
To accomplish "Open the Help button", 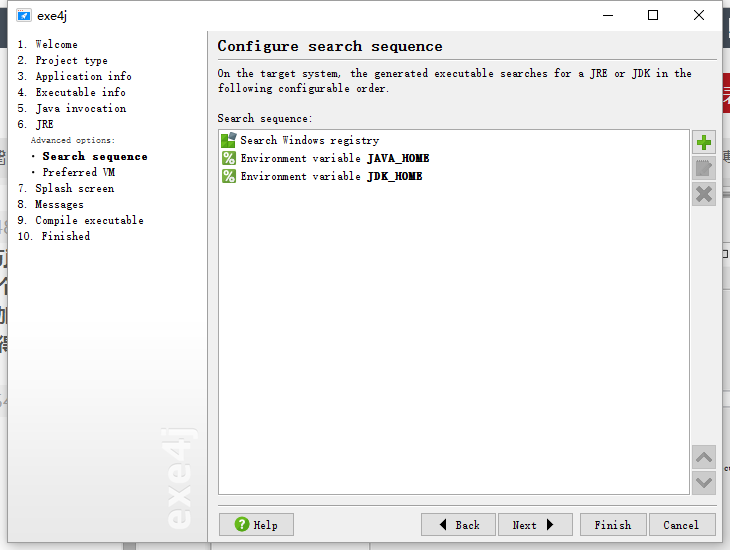I will click(x=256, y=525).
